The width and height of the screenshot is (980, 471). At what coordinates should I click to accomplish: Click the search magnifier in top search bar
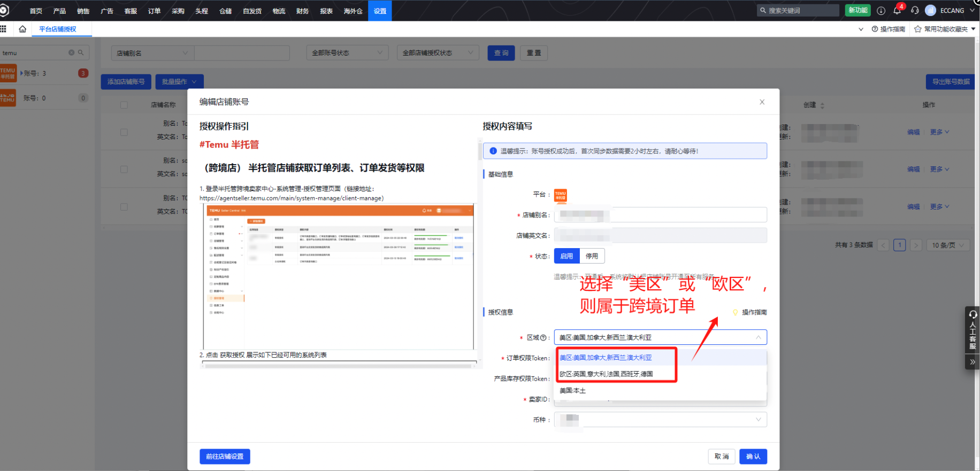[763, 10]
